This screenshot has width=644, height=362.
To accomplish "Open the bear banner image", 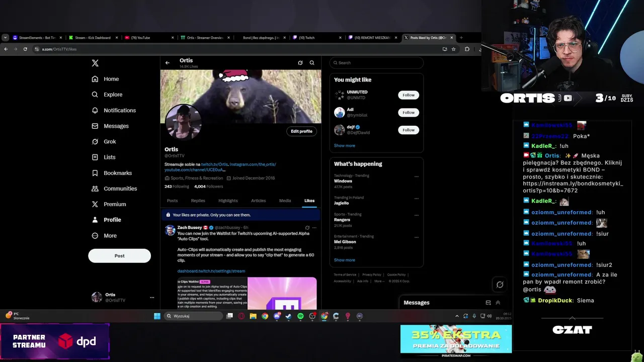I will coord(240,97).
